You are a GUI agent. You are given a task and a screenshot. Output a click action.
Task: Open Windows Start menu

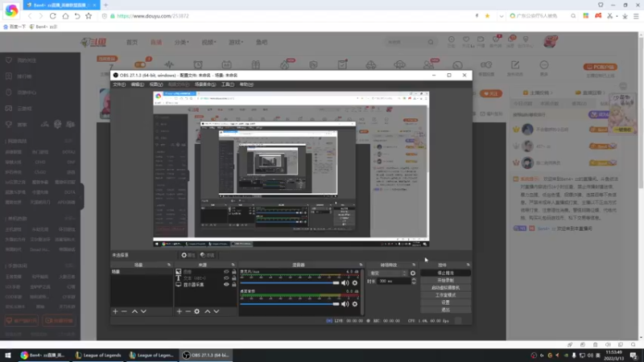click(x=7, y=356)
